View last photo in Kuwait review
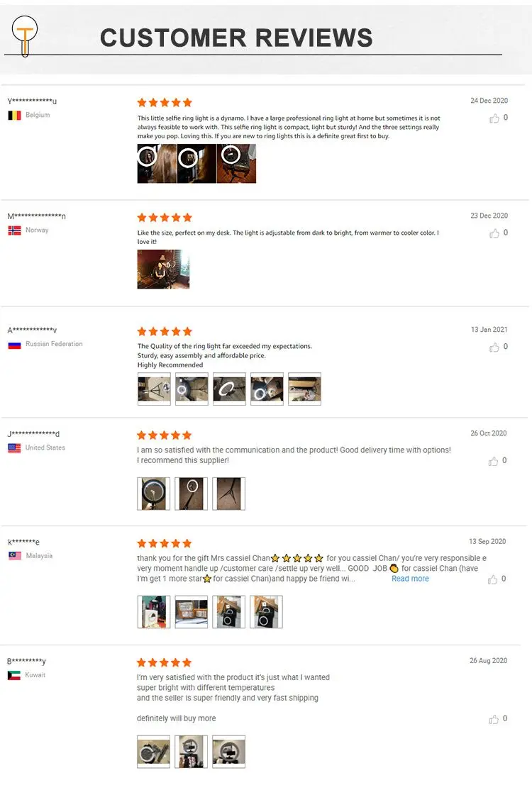532x785 pixels. point(228,752)
